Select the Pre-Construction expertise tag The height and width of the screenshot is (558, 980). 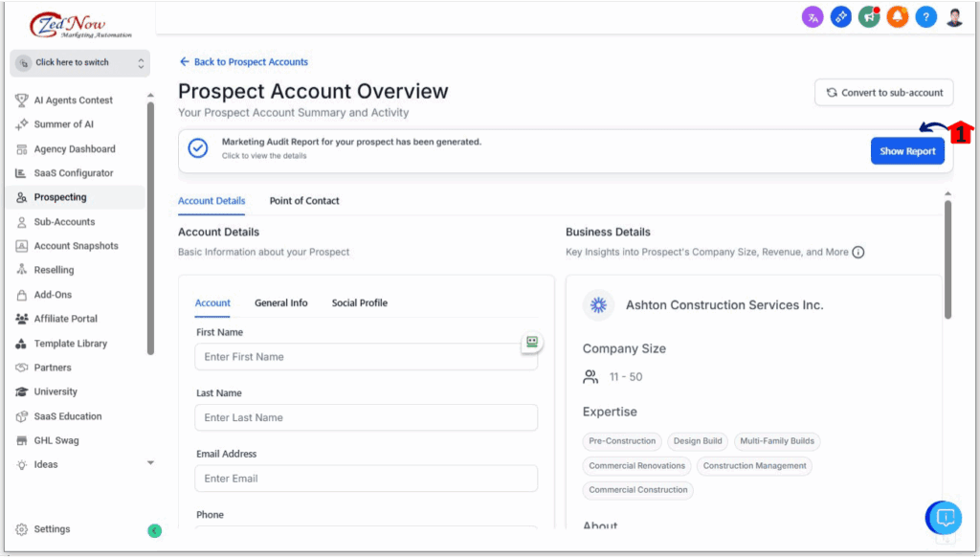[622, 441]
